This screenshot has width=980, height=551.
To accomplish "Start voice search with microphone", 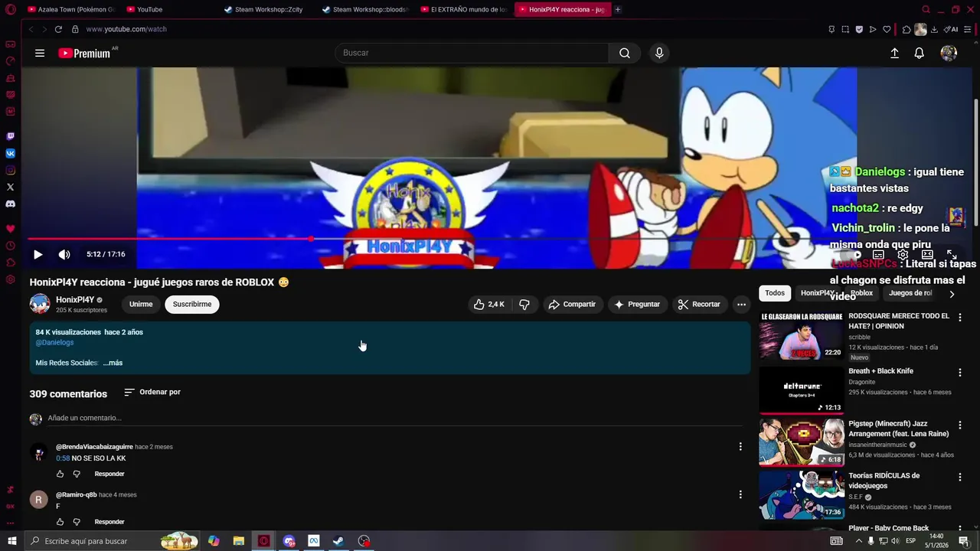I will (659, 53).
